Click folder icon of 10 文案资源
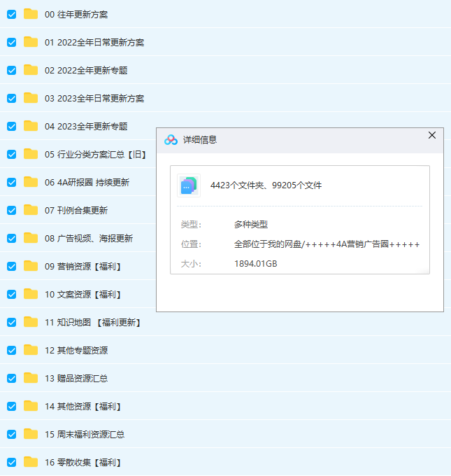 31,294
